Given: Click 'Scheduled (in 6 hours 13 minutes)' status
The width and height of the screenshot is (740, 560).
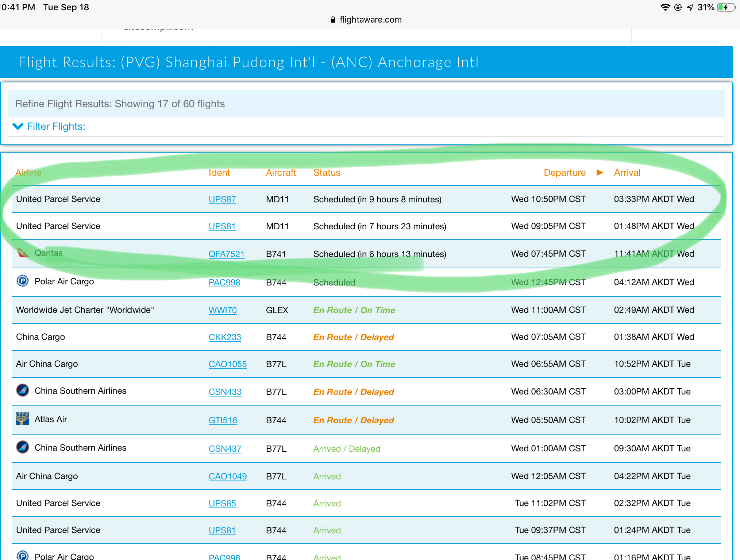Looking at the screenshot, I should point(380,254).
